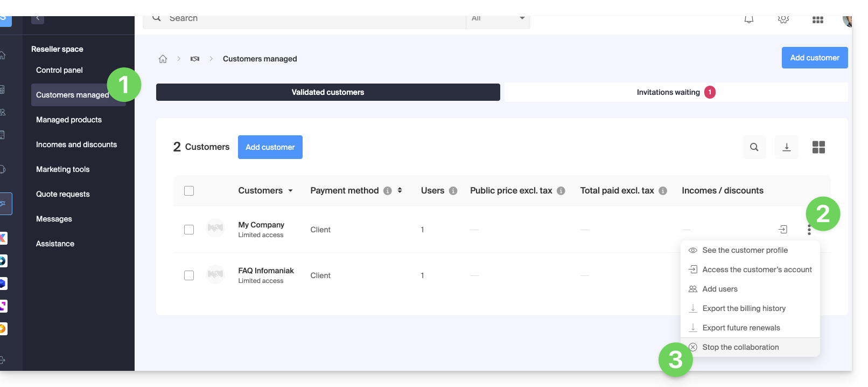Check the My Company row checkbox
868x387 pixels.
(189, 230)
